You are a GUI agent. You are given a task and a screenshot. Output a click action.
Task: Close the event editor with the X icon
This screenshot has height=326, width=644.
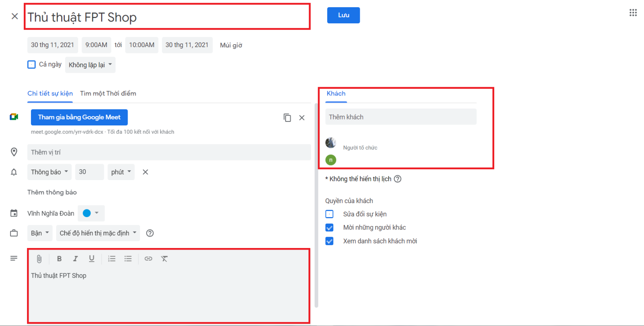click(x=15, y=16)
